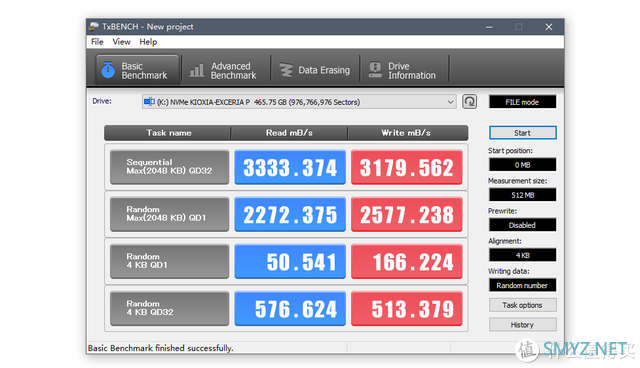Select the Sequential Max(2048 KB) QD32 task
Viewport: 640px width, 368px height.
169,167
